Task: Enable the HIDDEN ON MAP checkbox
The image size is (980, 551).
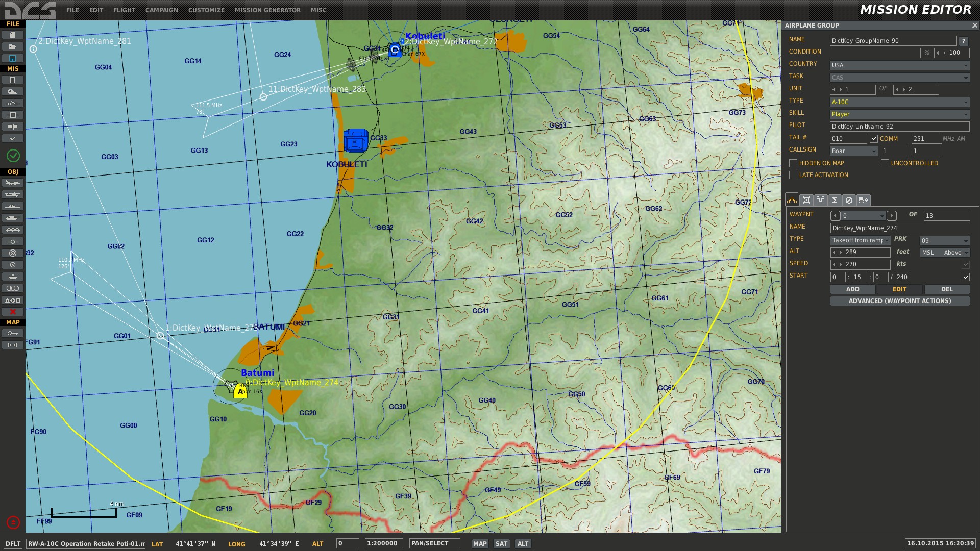Action: point(793,163)
